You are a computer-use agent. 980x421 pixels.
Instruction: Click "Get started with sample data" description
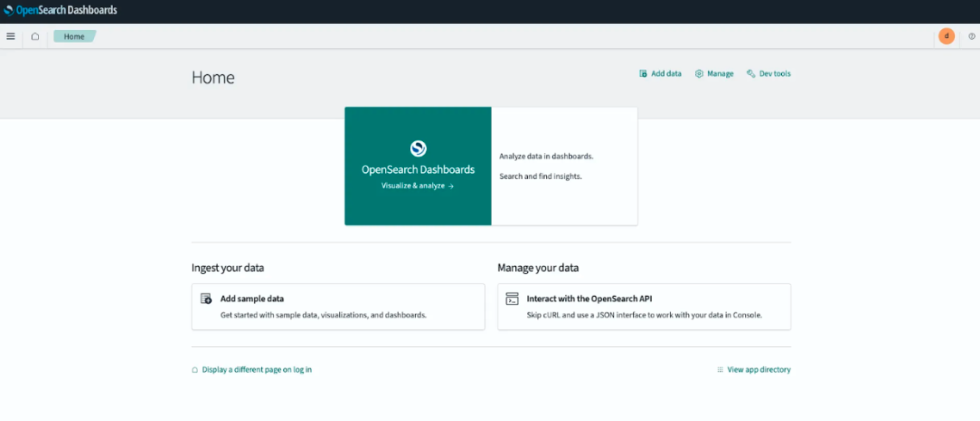[x=324, y=315]
